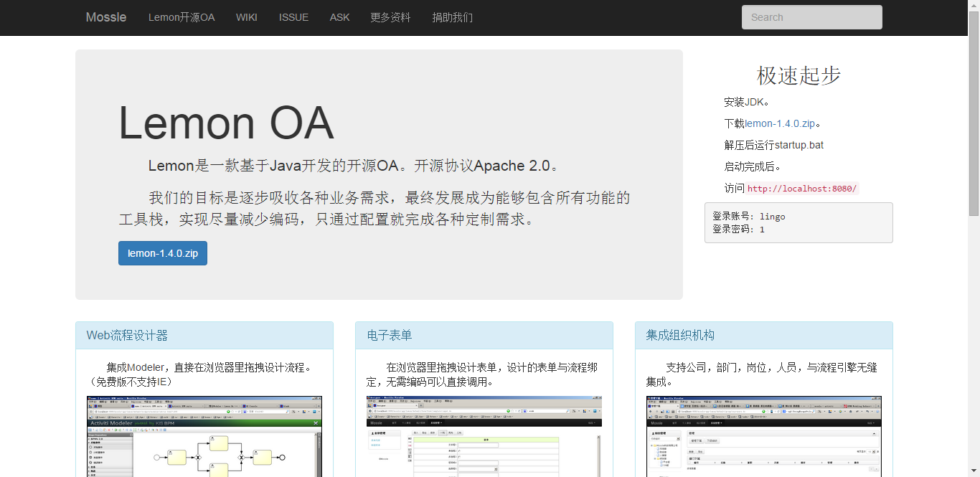
Task: Click the 登录账号: lingo text
Action: tap(749, 216)
